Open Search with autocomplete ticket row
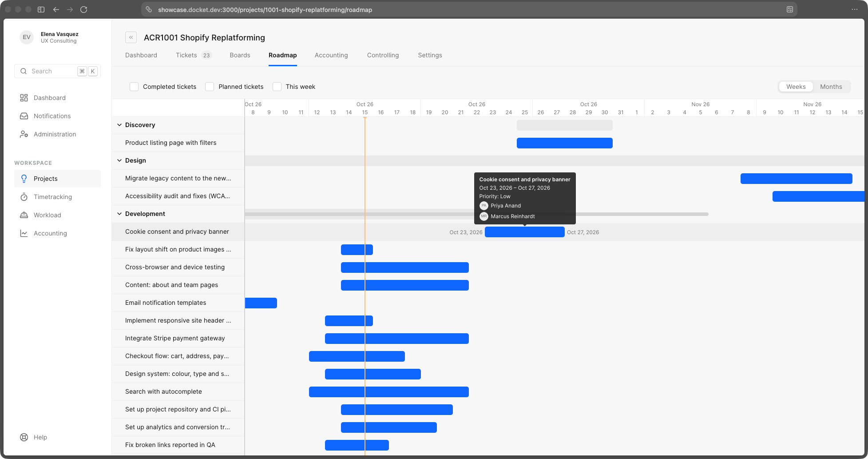868x459 pixels. tap(178, 391)
